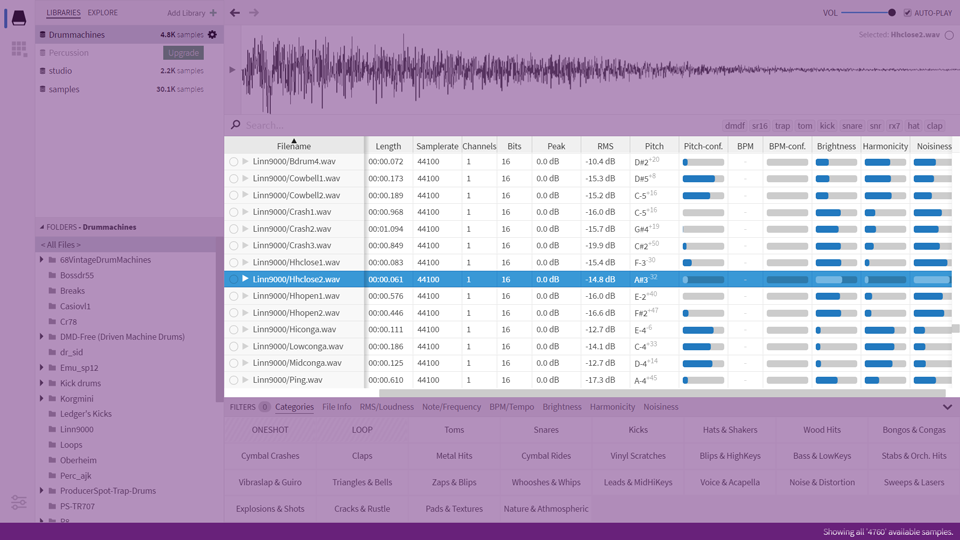Play the waveform preview

tap(232, 70)
